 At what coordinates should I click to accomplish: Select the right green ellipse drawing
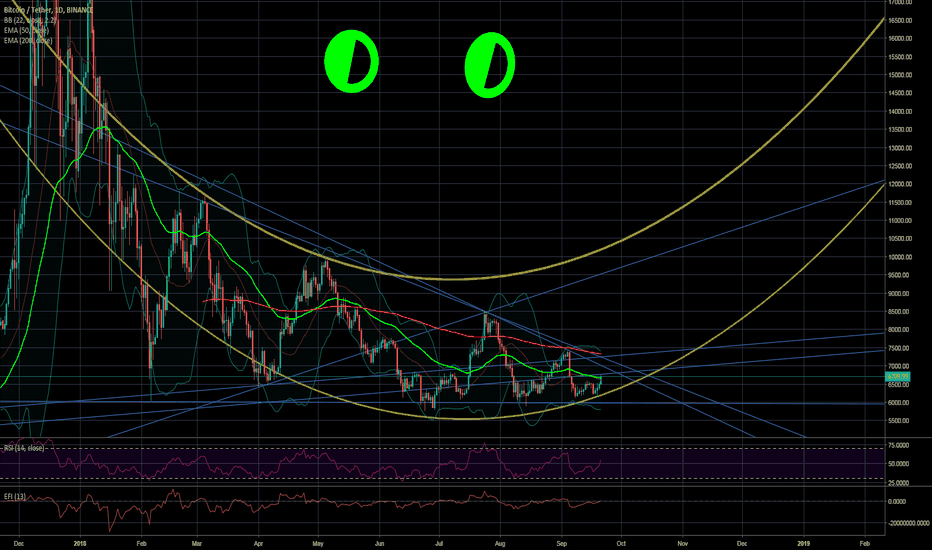490,65
